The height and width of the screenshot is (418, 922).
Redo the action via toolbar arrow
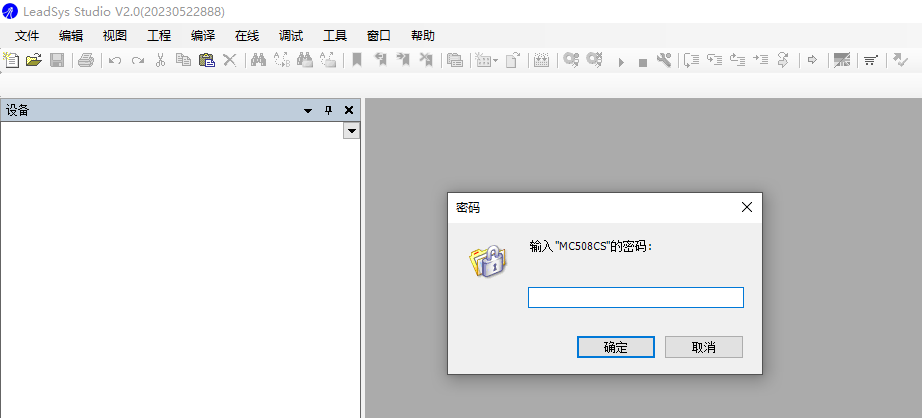click(138, 61)
